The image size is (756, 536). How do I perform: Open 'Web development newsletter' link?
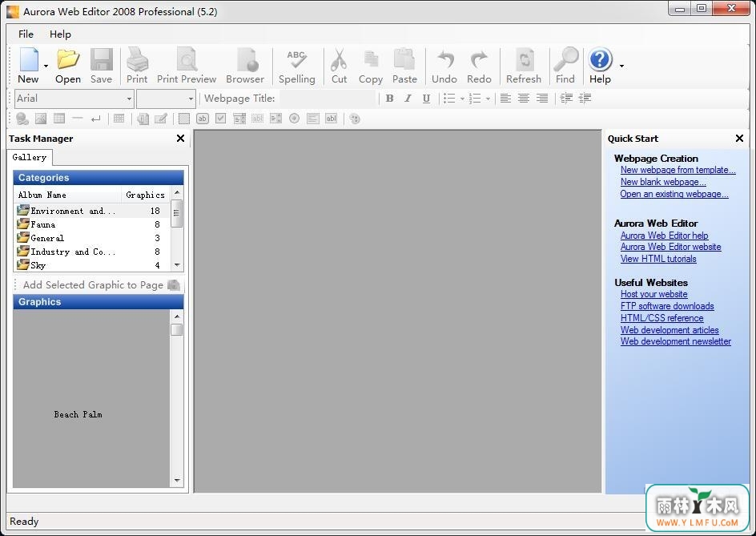click(675, 341)
